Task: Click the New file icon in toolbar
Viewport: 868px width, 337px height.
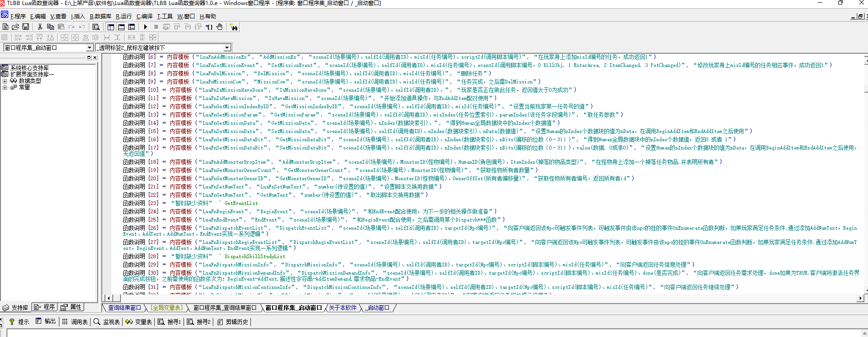Action: [x=5, y=27]
